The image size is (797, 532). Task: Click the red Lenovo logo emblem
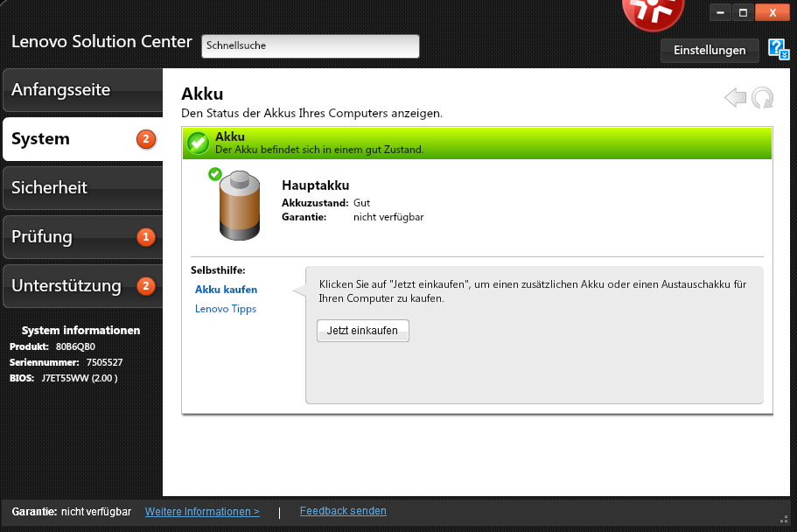654,14
